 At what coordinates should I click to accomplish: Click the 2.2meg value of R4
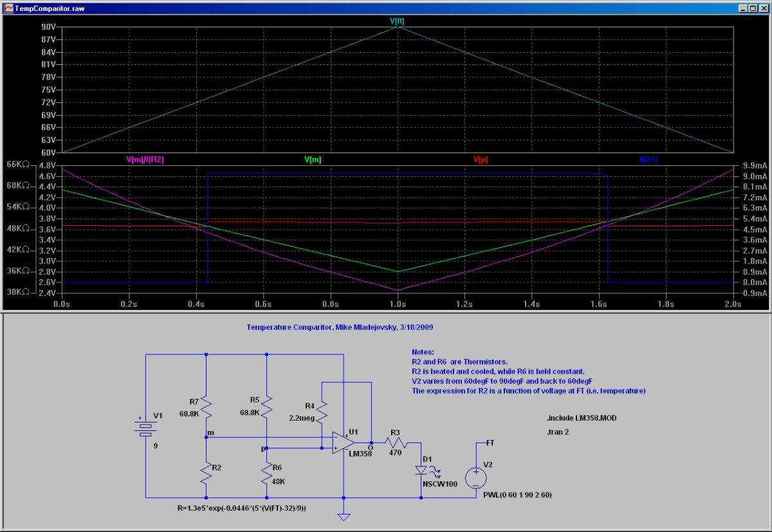coord(301,417)
